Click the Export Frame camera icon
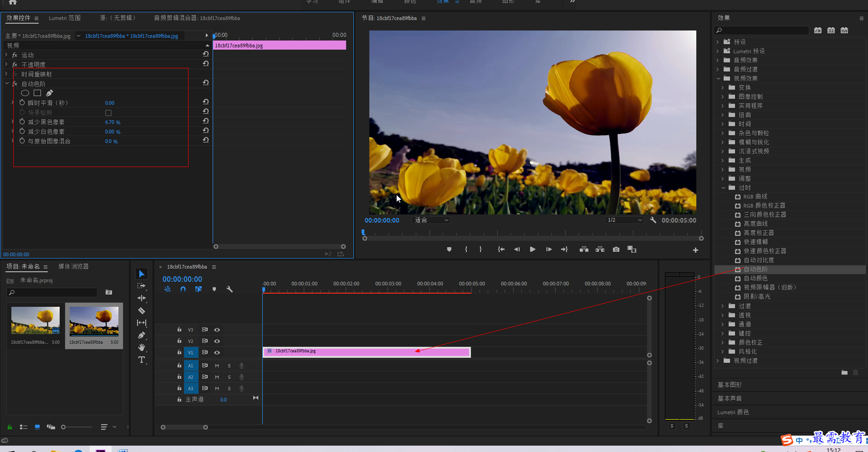 pos(616,249)
